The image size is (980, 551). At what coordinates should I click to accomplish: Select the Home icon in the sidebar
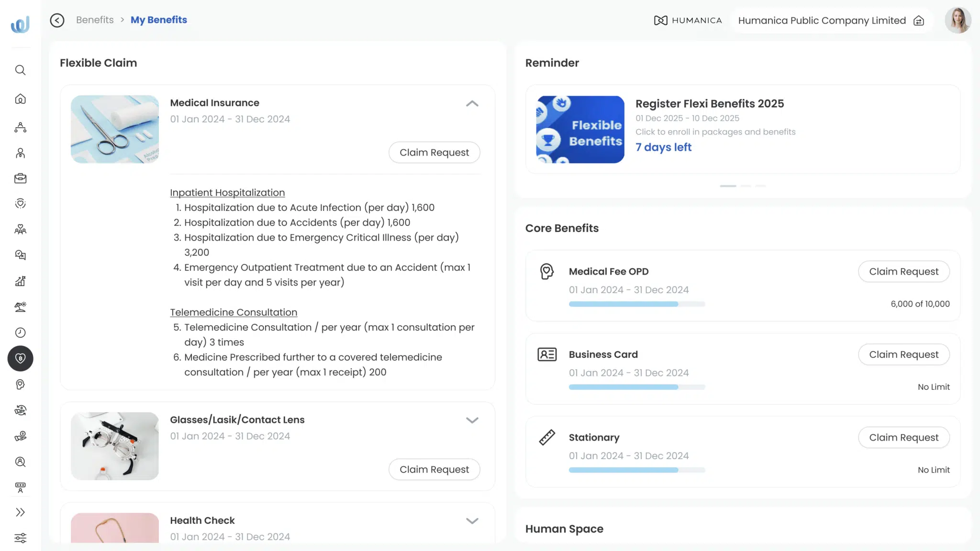(x=20, y=99)
